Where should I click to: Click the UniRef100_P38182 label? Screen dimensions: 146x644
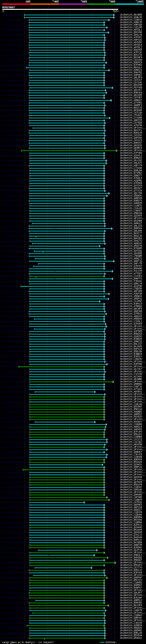coord(131,281)
